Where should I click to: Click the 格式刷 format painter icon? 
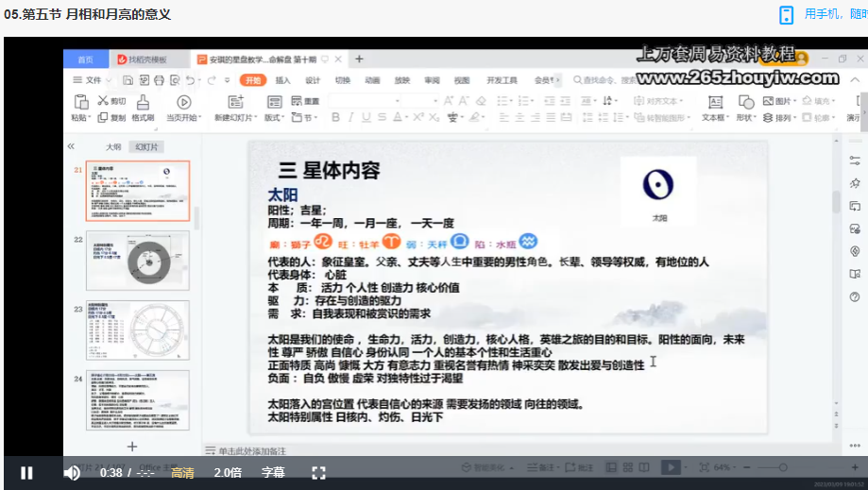tap(143, 103)
